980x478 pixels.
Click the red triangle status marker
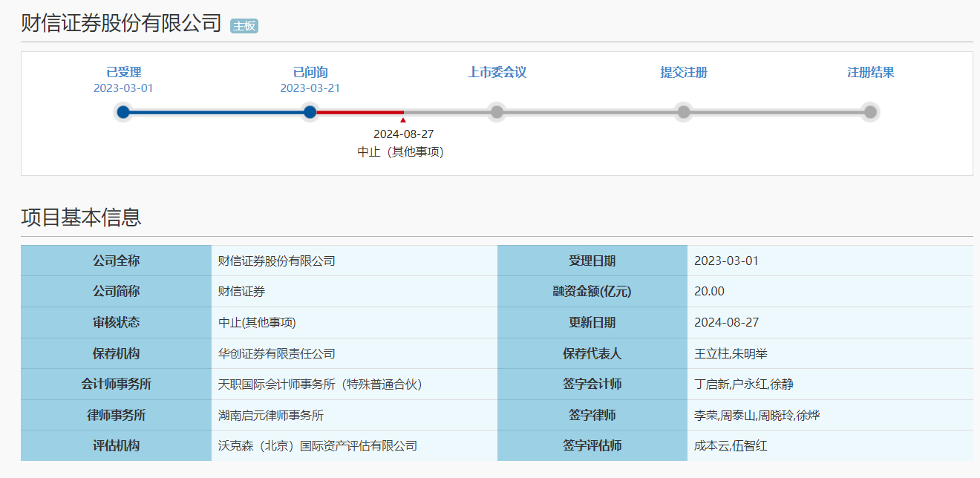[403, 120]
